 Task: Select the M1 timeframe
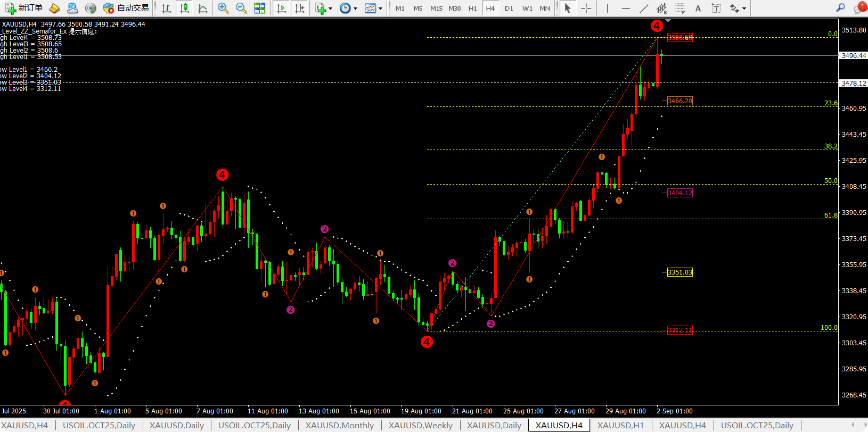pyautogui.click(x=400, y=9)
